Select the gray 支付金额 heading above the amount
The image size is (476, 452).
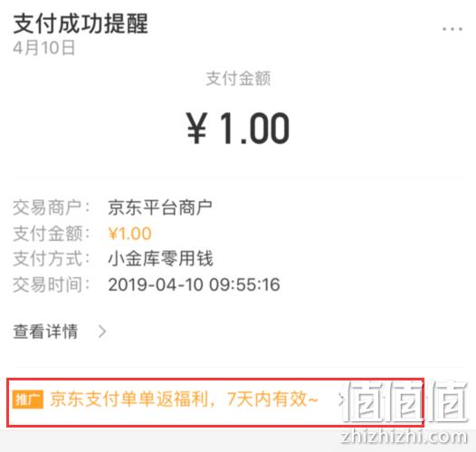[238, 79]
